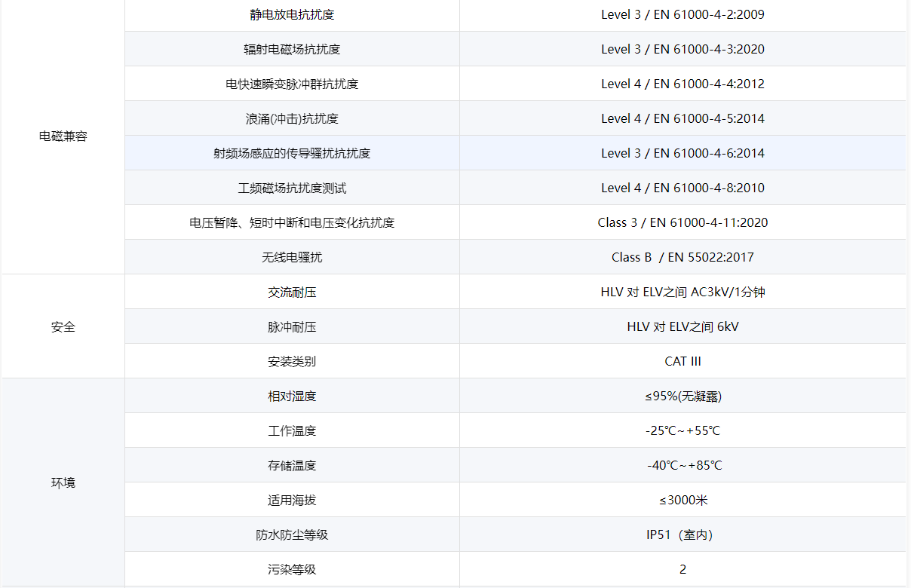
Task: Click the 环境 category cell
Action: coord(63,482)
